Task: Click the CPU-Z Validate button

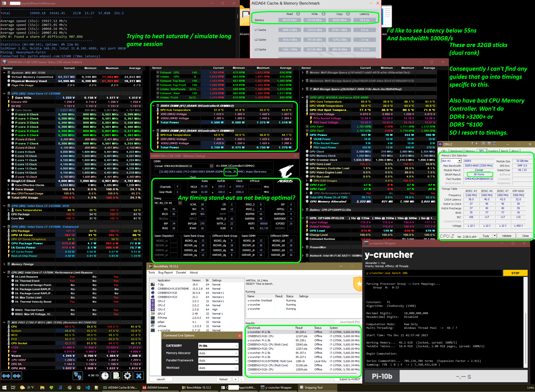Action: click(507, 236)
